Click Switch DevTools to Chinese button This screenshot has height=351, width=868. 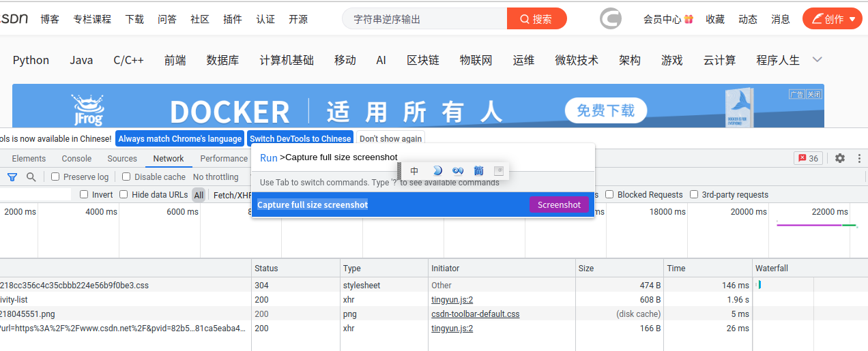(x=300, y=138)
